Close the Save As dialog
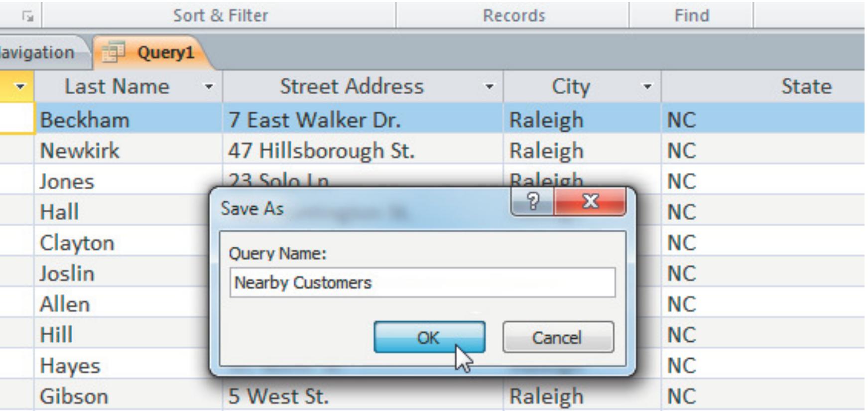This screenshot has height=411, width=868. coord(591,202)
